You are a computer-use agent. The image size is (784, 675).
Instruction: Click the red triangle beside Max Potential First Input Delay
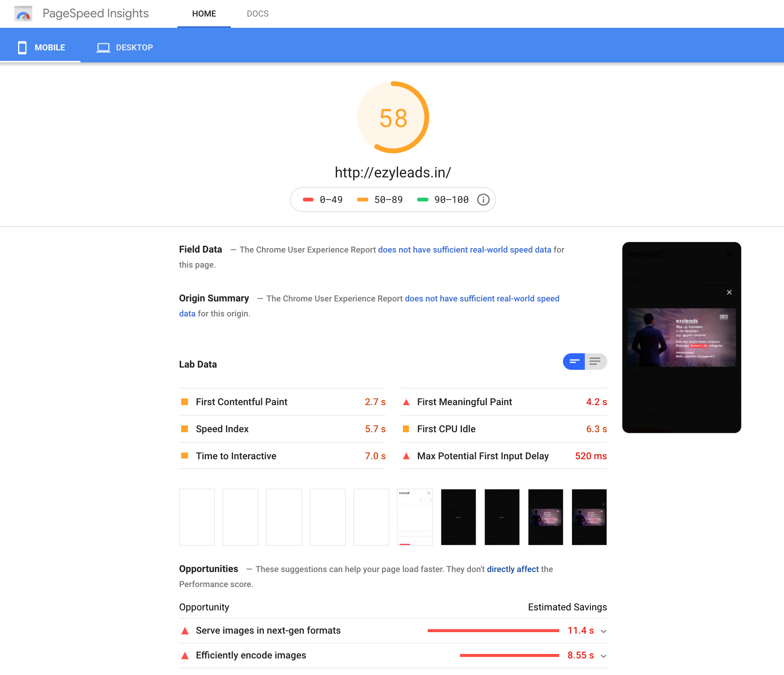(x=406, y=456)
